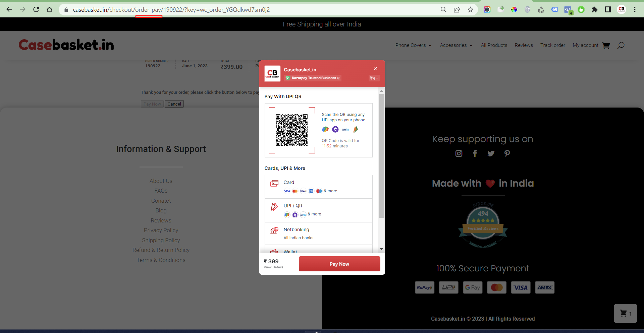Screen dimensions: 644x333
Task: Click Casebasket CB extension icon in toolbar
Action: (x=622, y=9)
